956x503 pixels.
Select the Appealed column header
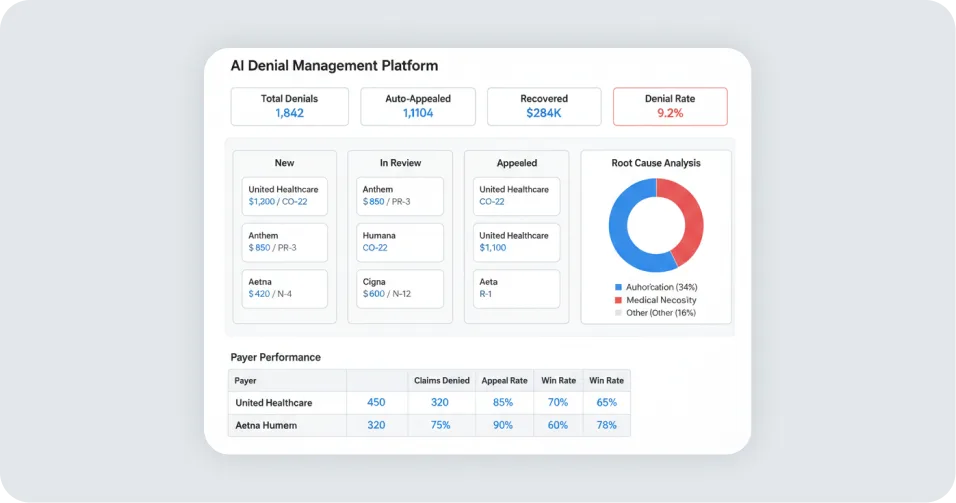pyautogui.click(x=516, y=163)
